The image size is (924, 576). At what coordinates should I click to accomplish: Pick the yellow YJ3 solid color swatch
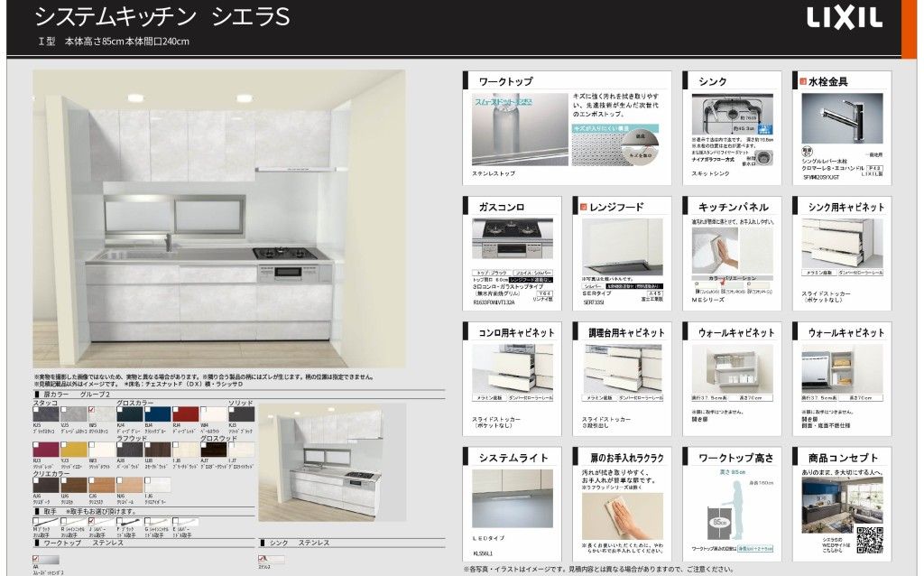(x=73, y=449)
